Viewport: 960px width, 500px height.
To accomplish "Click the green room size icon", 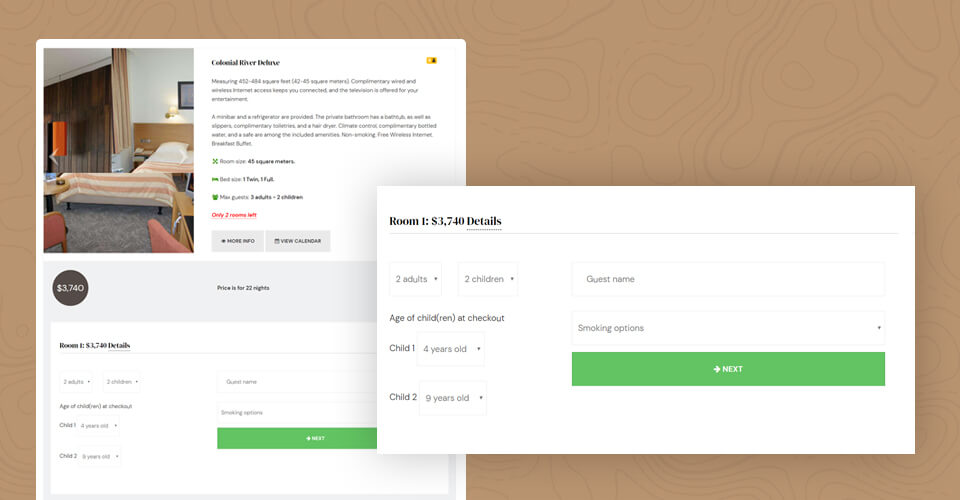I will tap(215, 162).
